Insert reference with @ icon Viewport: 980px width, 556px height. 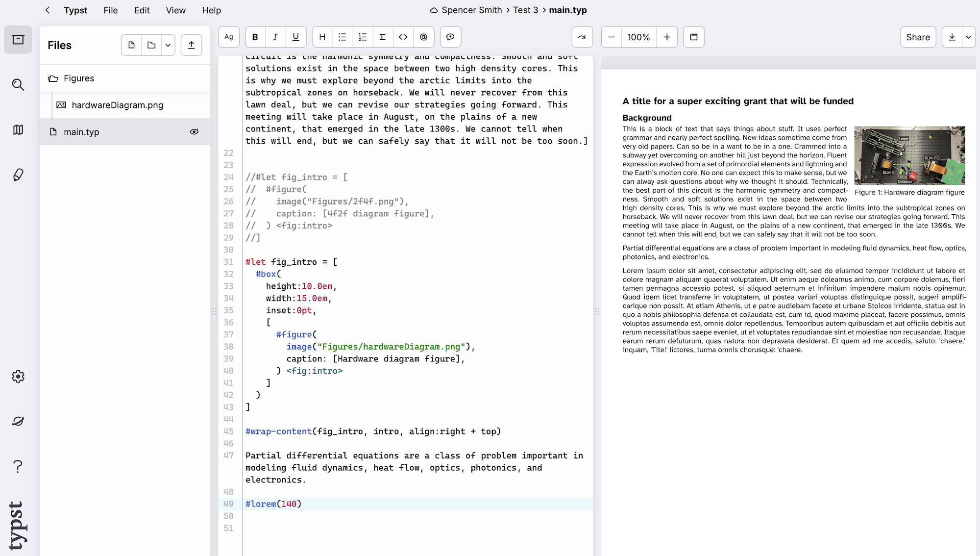[x=423, y=37]
